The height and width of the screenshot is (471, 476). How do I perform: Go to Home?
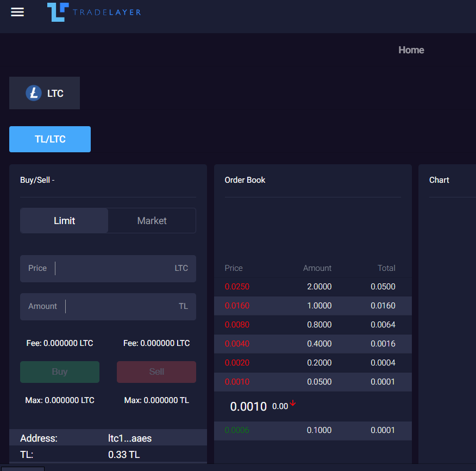(411, 50)
